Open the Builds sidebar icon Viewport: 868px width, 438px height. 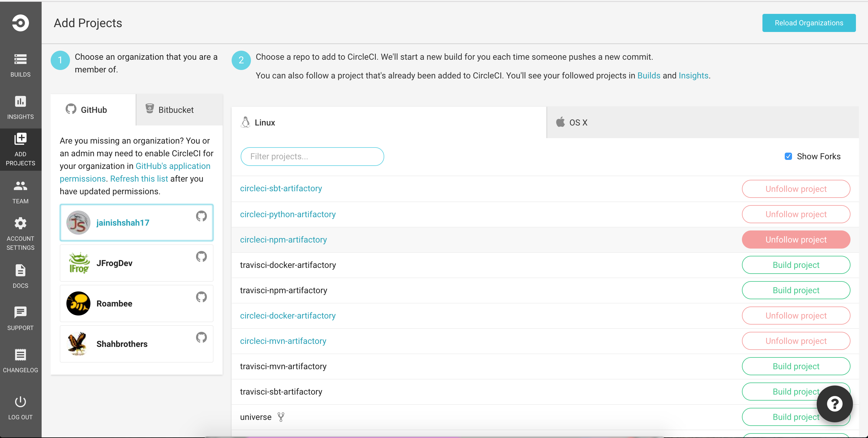click(20, 60)
